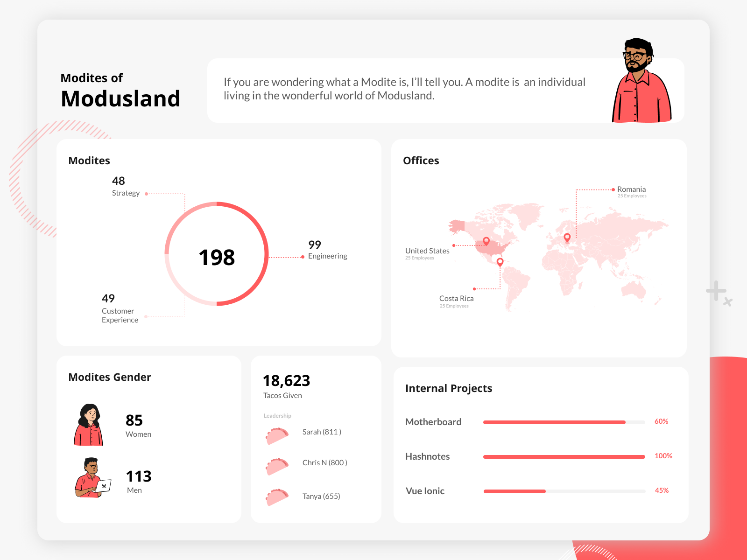Click the 60% value for Motherboard
747x560 pixels.
pyautogui.click(x=661, y=421)
